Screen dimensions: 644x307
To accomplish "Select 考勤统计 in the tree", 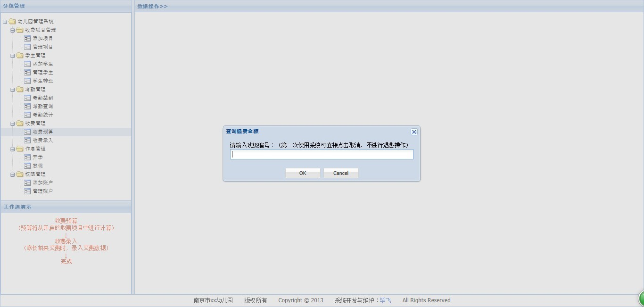I will [x=43, y=115].
